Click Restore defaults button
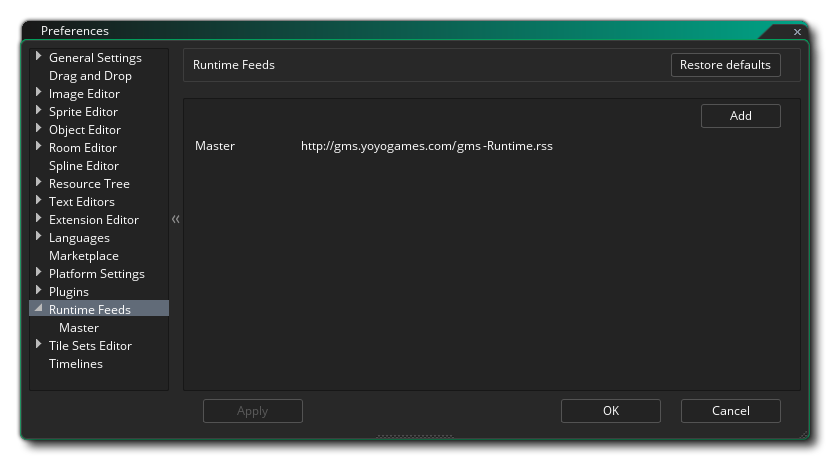 click(x=725, y=65)
